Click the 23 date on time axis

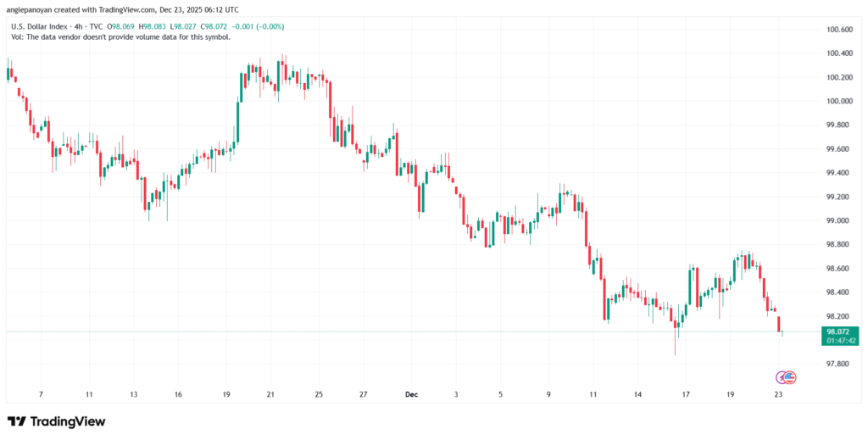click(778, 394)
